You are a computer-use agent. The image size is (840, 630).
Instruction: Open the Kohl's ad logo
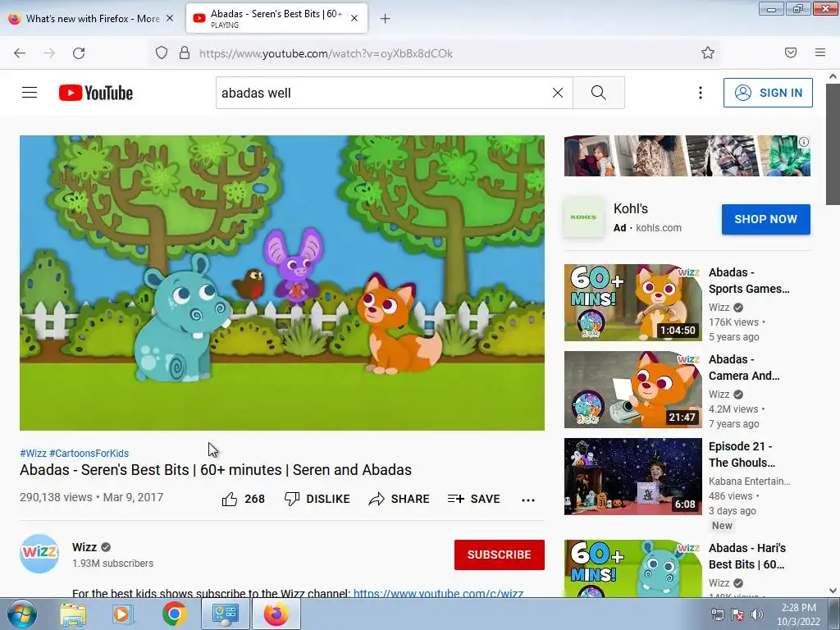(x=583, y=217)
